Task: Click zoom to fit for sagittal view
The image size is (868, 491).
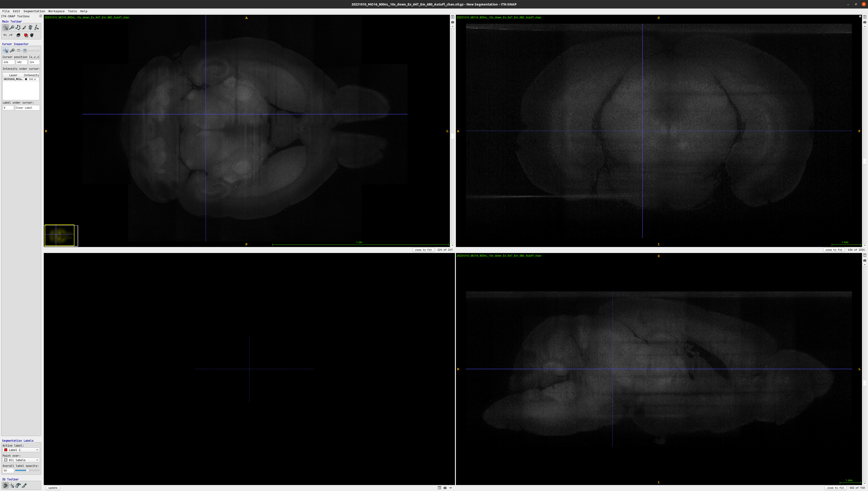Action: [x=834, y=250]
